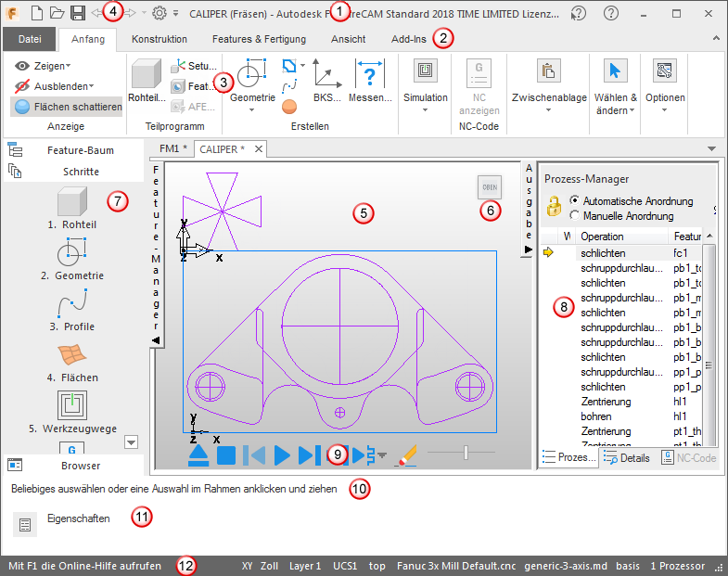Click the simulation Eject button
This screenshot has width=728, height=576.
198,455
